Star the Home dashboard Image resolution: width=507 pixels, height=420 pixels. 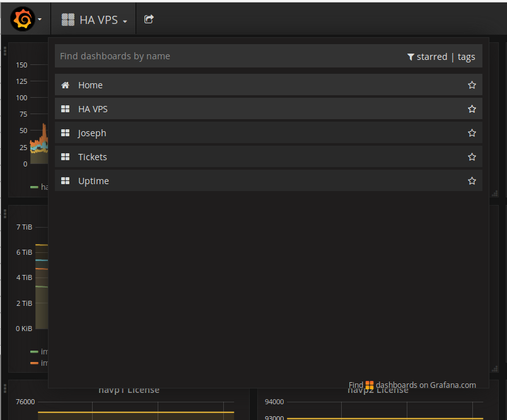click(x=472, y=85)
